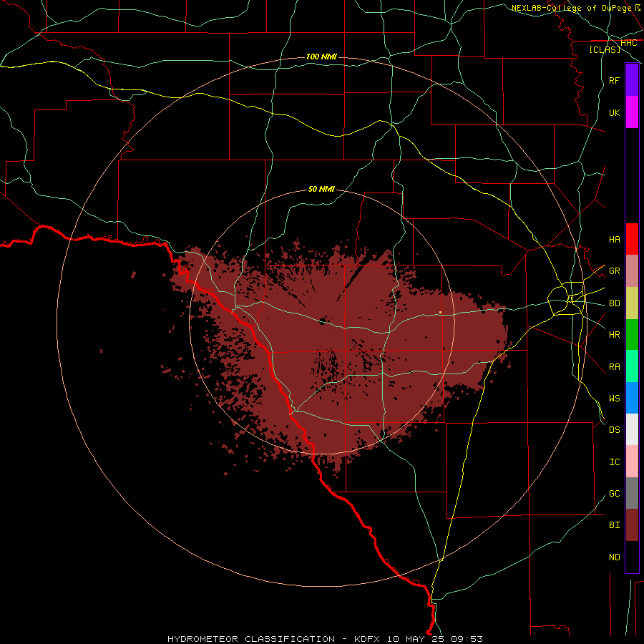Screen dimensions: 644x644
Task: Click the magenta UK legend color swatch
Action: 632,112
